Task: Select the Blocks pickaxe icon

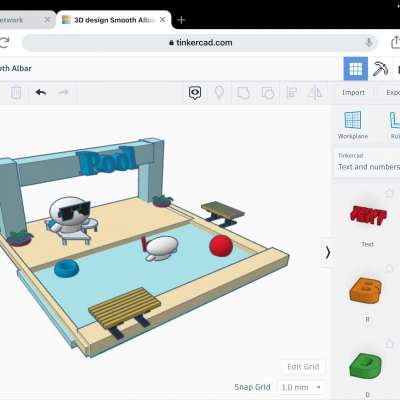Action: pos(380,69)
